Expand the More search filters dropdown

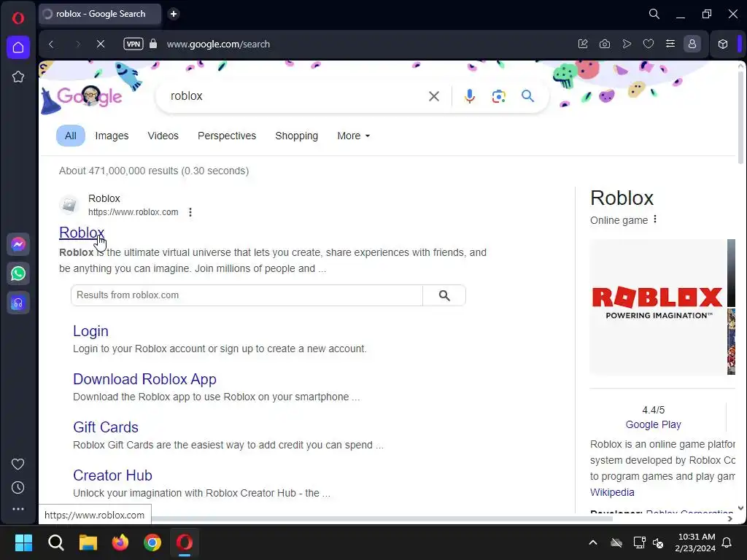pyautogui.click(x=354, y=136)
